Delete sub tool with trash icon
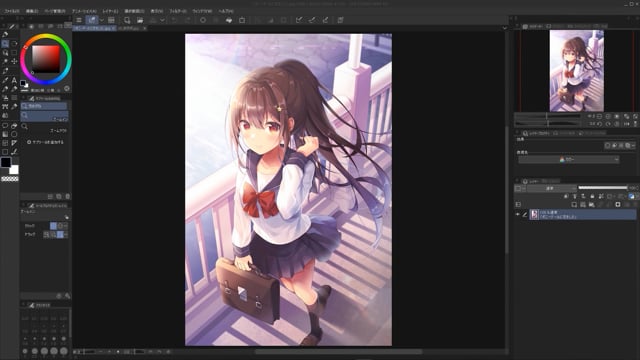This screenshot has width=640, height=360. point(68,196)
